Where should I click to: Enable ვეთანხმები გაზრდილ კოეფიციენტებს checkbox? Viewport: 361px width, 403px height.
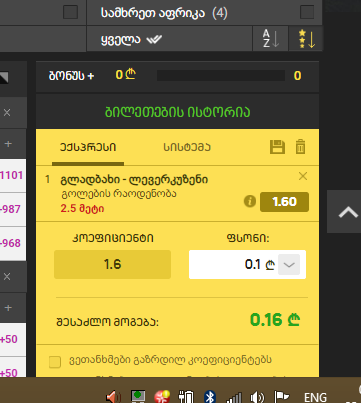tap(55, 362)
